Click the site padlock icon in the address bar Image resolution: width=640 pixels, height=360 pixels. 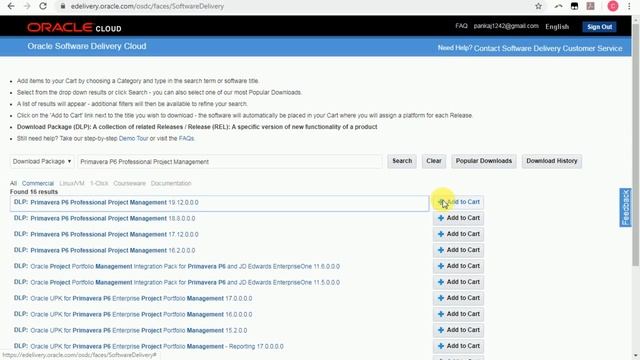coord(62,6)
